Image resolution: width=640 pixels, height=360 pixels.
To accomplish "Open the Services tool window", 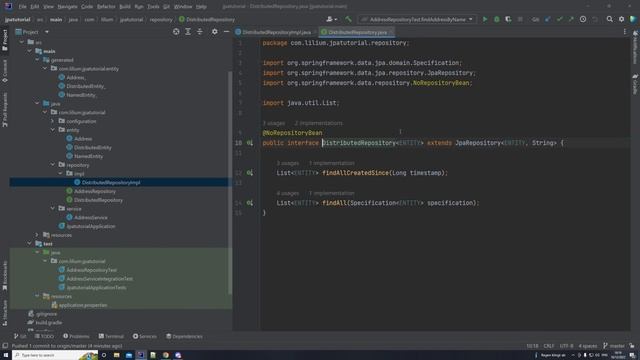I will click(x=144, y=336).
